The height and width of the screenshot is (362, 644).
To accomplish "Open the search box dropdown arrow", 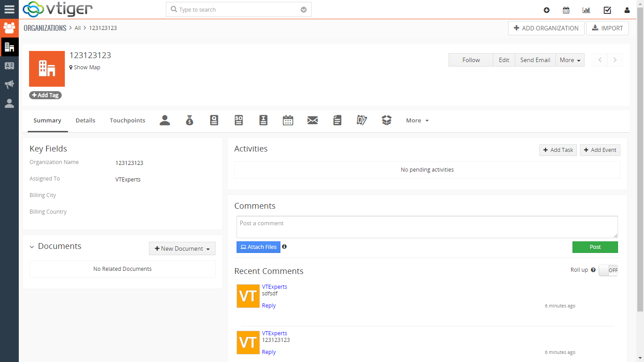I will click(304, 10).
